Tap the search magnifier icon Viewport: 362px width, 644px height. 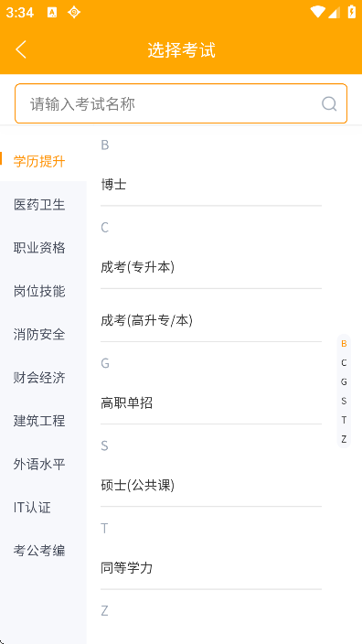coord(329,104)
